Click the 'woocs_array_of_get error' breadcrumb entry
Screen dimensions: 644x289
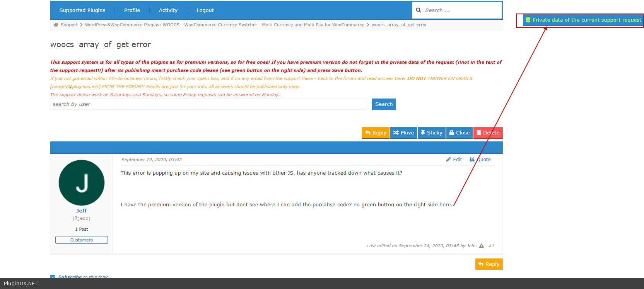click(x=399, y=25)
